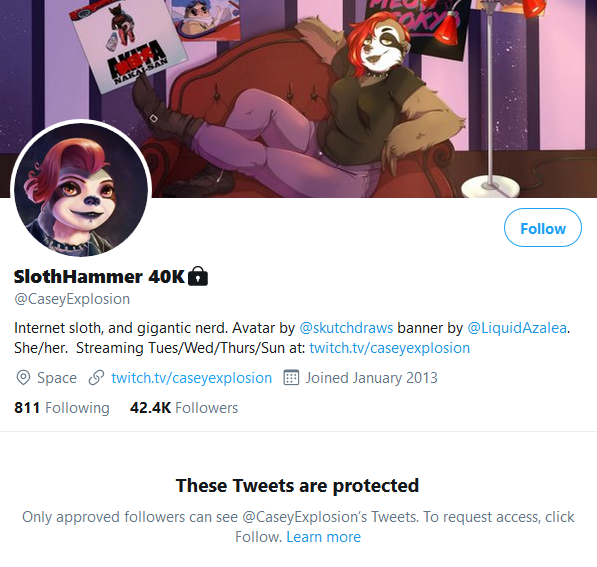
Task: Click the location pin icon next to Space
Action: pyautogui.click(x=23, y=378)
